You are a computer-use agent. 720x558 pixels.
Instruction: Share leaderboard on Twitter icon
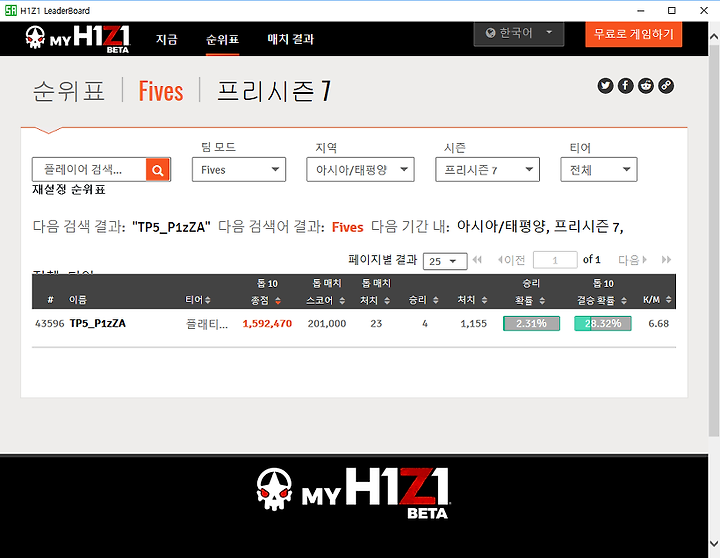605,85
